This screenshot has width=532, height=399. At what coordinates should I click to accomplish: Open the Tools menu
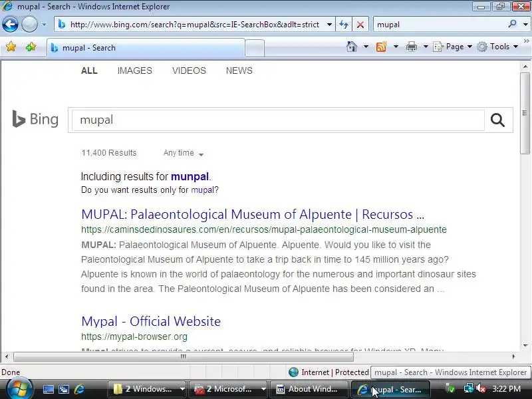click(497, 47)
